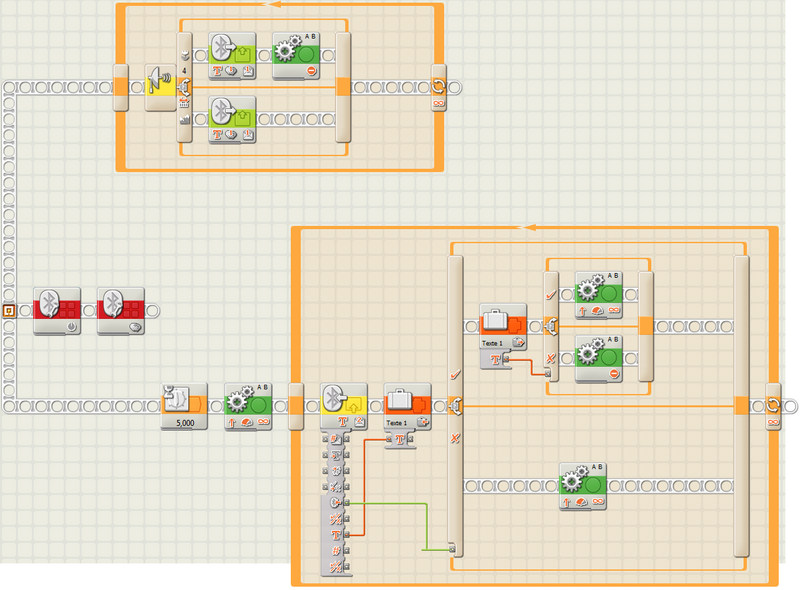
Task: Select the Motor block with stop icon in top loop
Action: point(296,55)
